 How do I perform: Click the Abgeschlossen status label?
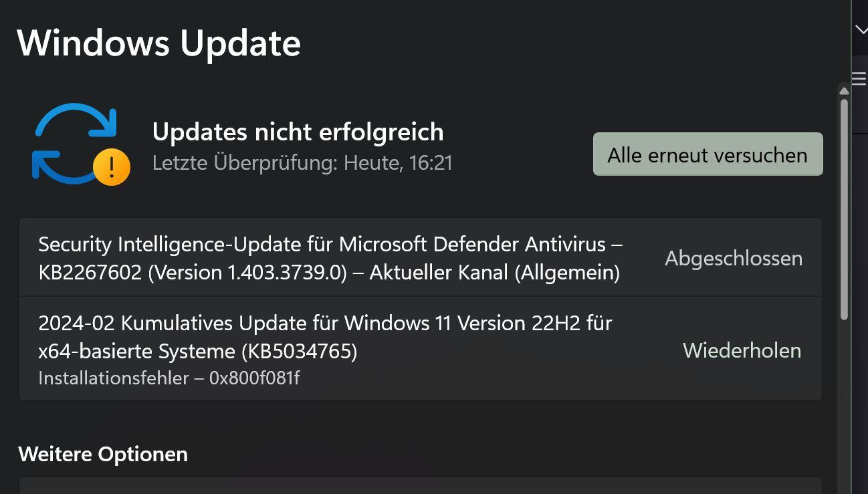coord(734,258)
